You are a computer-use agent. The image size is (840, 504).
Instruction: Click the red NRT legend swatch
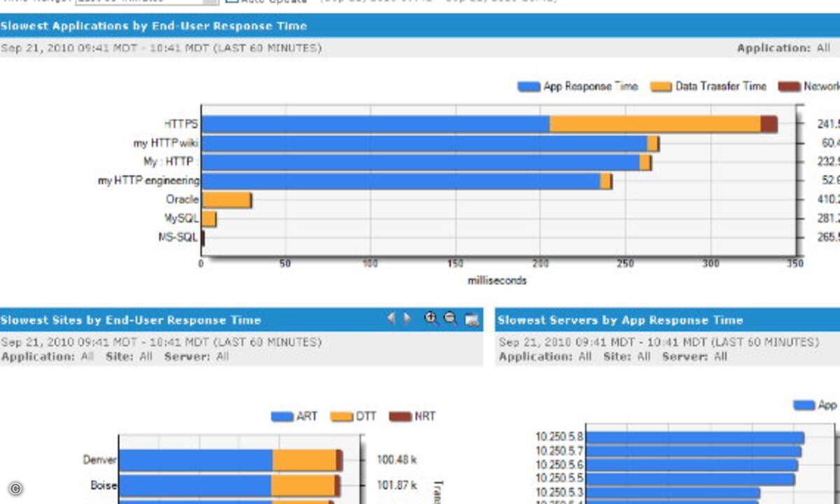(x=400, y=416)
